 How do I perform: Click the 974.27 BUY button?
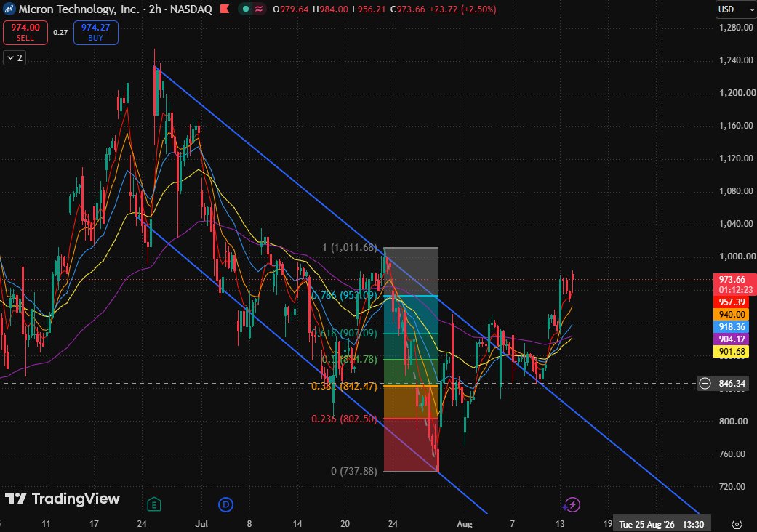click(x=95, y=32)
